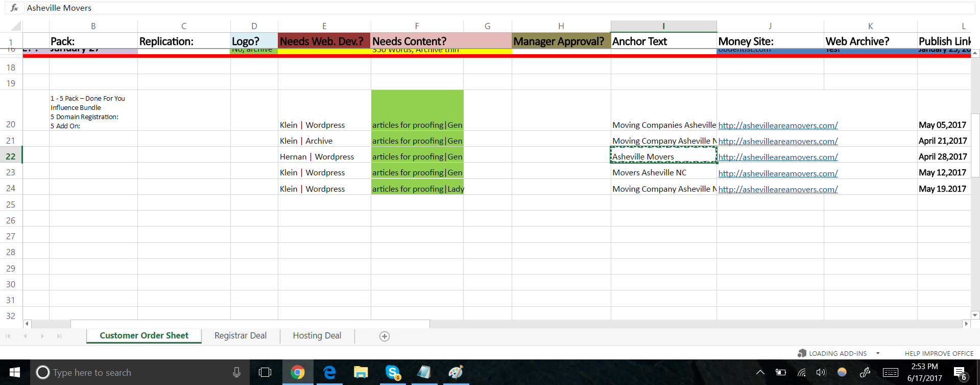Show hidden system tray icons
Image resolution: width=980 pixels, height=385 pixels.
[x=760, y=372]
